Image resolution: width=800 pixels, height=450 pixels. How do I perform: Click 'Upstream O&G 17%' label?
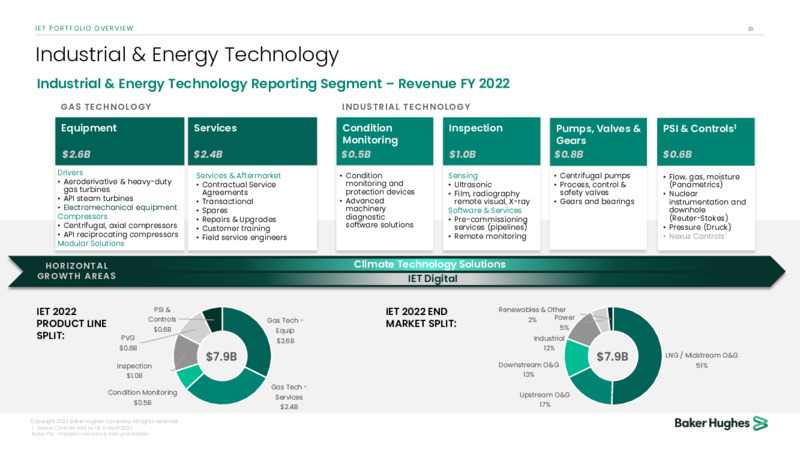(x=544, y=399)
